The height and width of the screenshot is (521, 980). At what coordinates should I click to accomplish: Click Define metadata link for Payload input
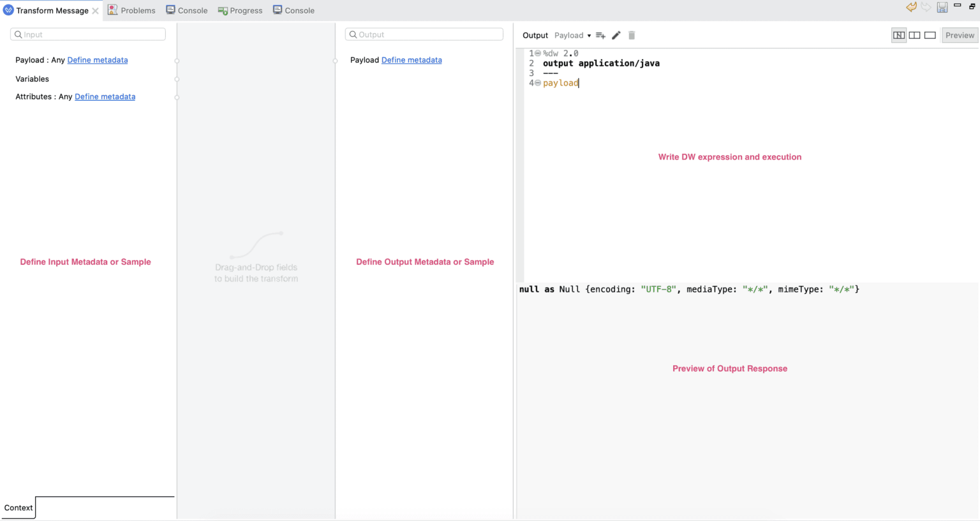[97, 59]
